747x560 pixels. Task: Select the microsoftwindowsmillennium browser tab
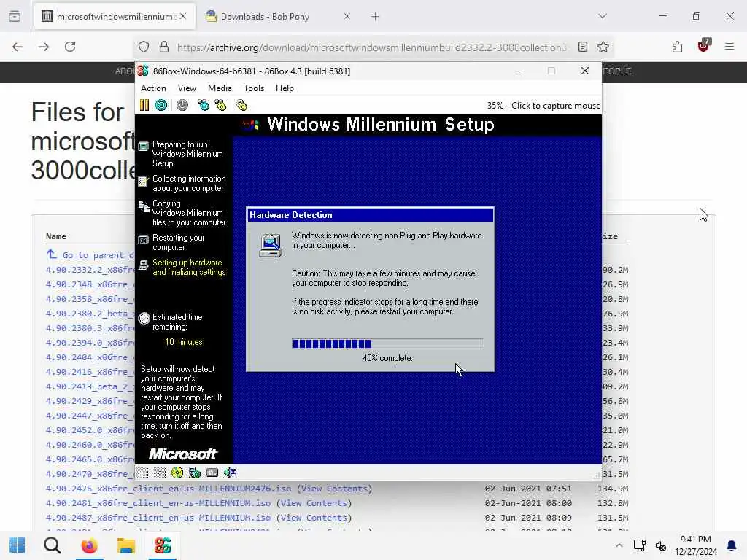tap(115, 17)
